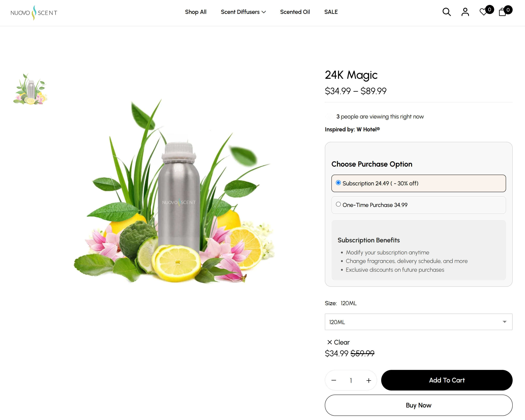The width and height of the screenshot is (525, 420).
Task: Open the wishlist heart icon
Action: click(483, 12)
